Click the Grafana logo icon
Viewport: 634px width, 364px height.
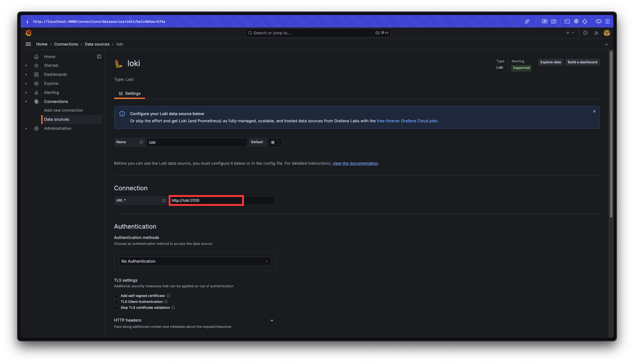point(28,33)
